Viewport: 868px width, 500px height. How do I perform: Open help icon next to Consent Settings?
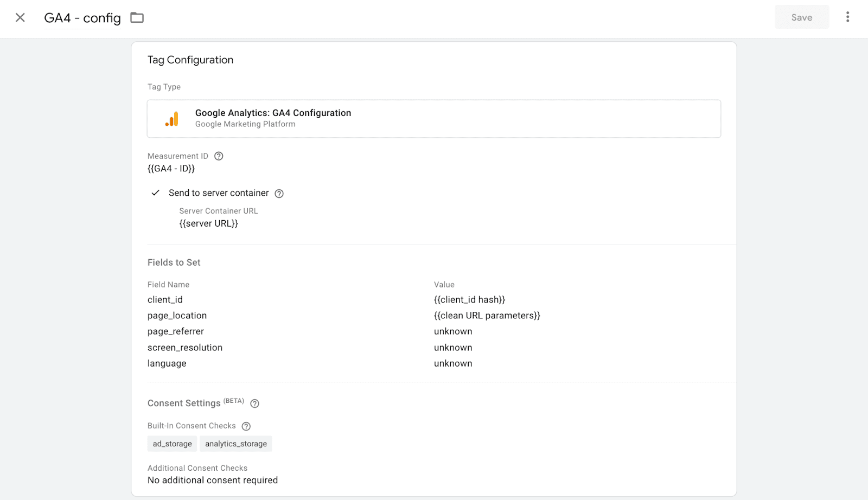pyautogui.click(x=254, y=403)
